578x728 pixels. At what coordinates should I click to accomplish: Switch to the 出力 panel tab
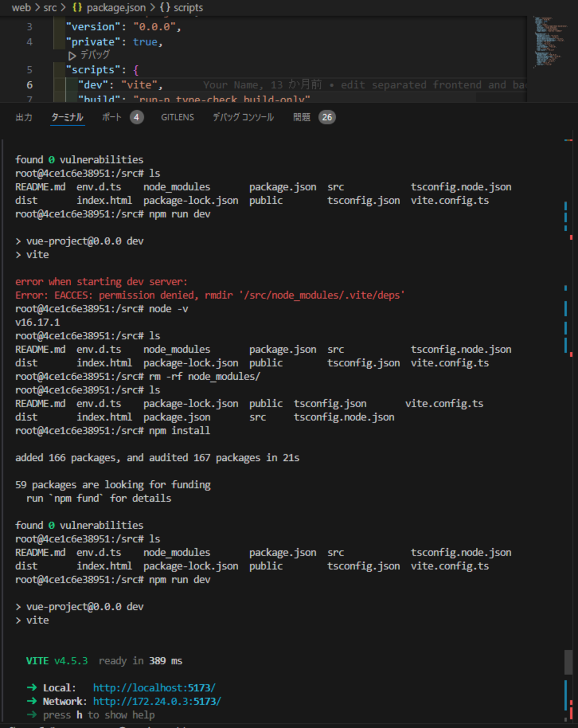click(24, 117)
